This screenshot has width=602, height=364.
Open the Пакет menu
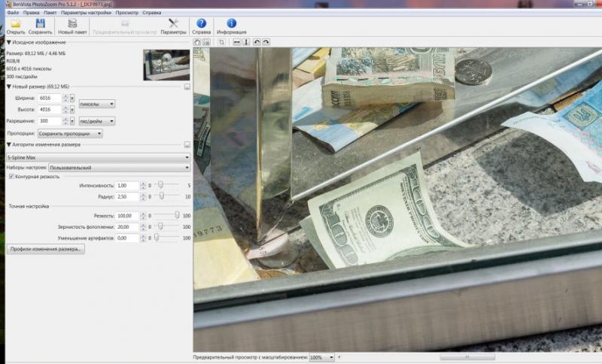tap(50, 13)
